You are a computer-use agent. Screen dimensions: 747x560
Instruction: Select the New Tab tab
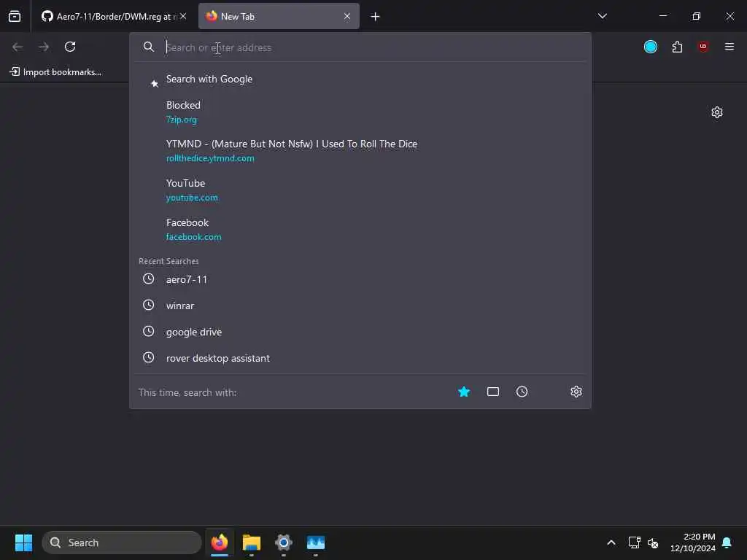pyautogui.click(x=279, y=17)
